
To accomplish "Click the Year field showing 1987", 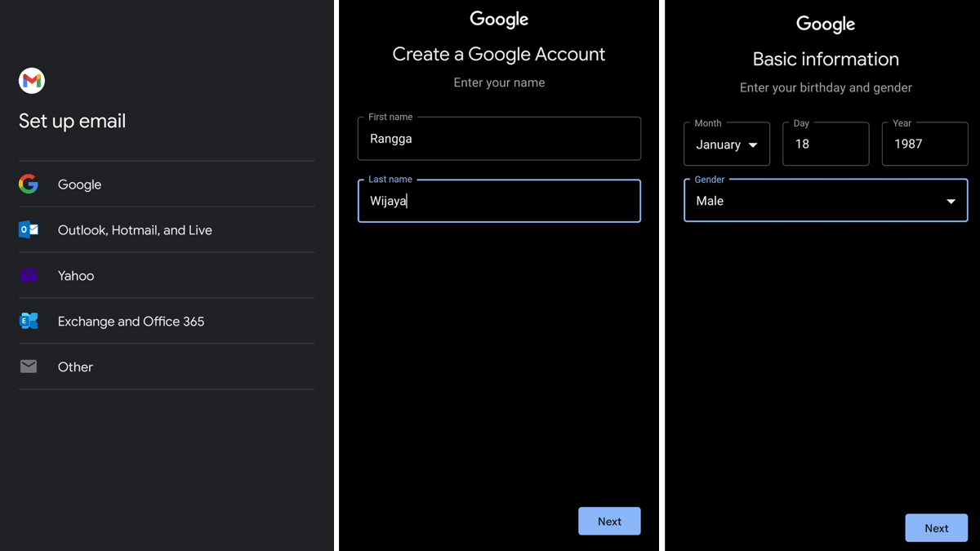I will [x=924, y=144].
